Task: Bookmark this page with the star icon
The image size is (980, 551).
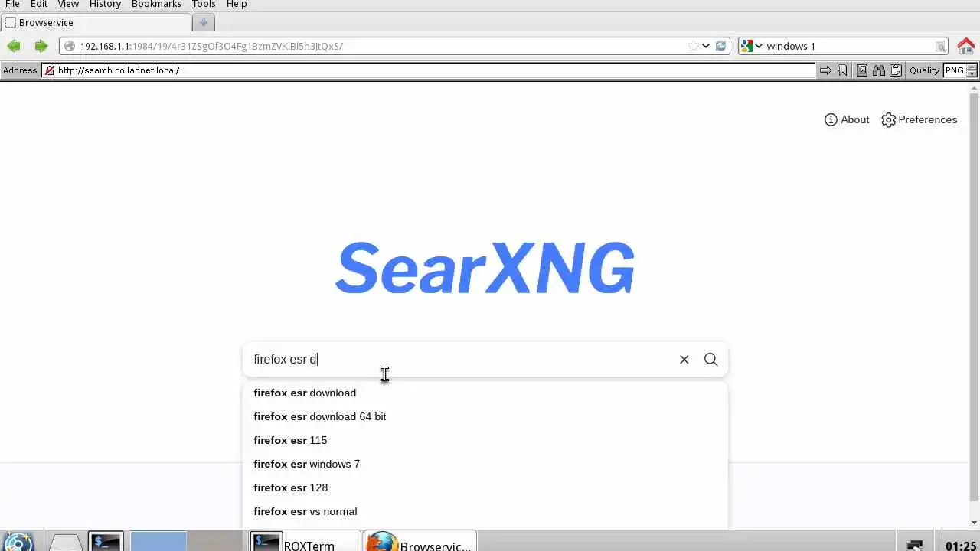Action: (x=694, y=46)
